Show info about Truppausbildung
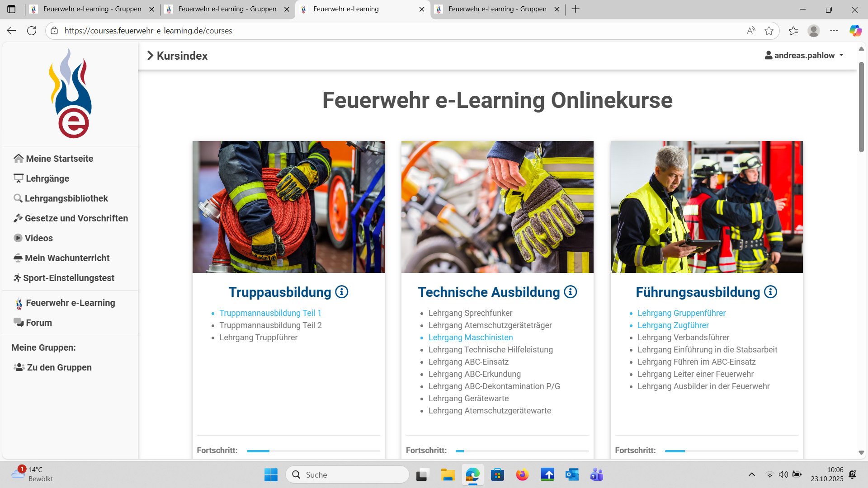This screenshot has height=488, width=868. tap(342, 292)
